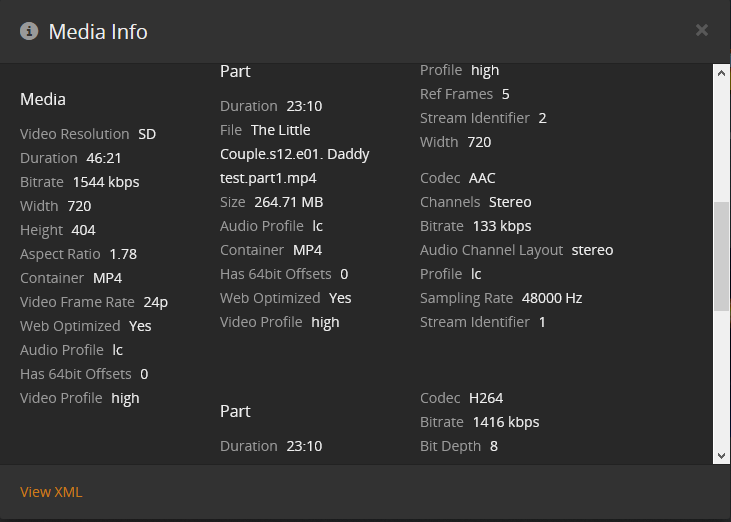Click the AAC codec value

pyautogui.click(x=482, y=178)
